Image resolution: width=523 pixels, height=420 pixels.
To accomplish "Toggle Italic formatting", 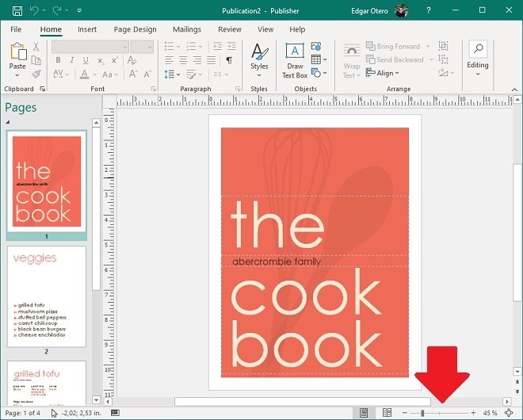I will [x=71, y=60].
